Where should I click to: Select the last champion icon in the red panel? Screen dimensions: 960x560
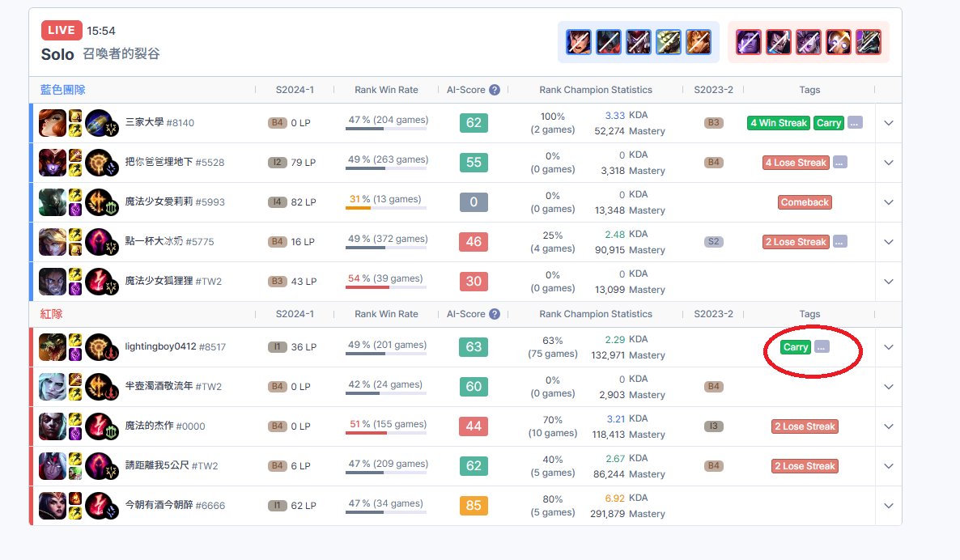[869, 42]
